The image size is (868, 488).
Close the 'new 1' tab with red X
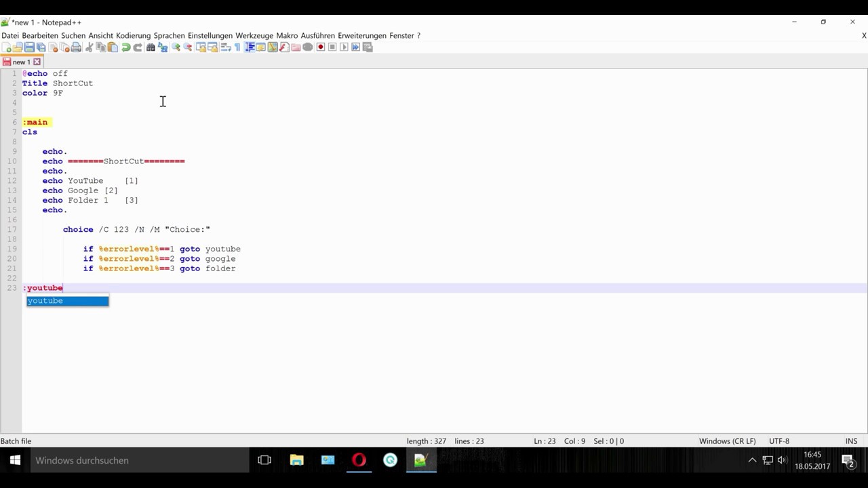[37, 62]
